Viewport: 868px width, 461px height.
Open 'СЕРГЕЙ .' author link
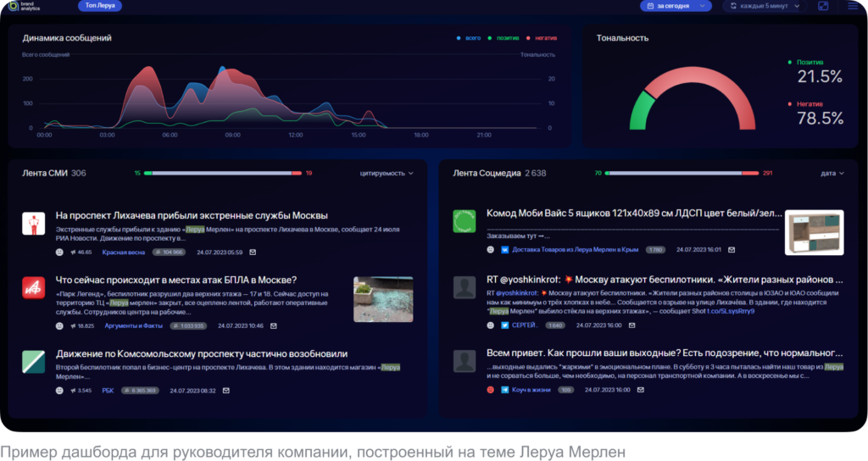[x=524, y=325]
